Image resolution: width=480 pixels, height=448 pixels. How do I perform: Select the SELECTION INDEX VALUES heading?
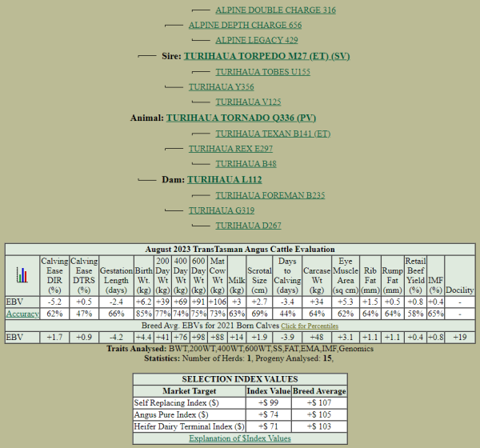pos(240,379)
